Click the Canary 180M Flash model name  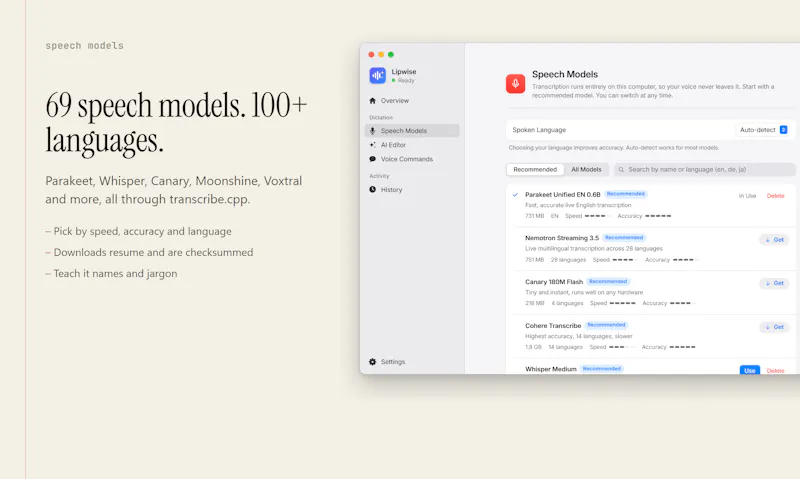[x=554, y=282]
